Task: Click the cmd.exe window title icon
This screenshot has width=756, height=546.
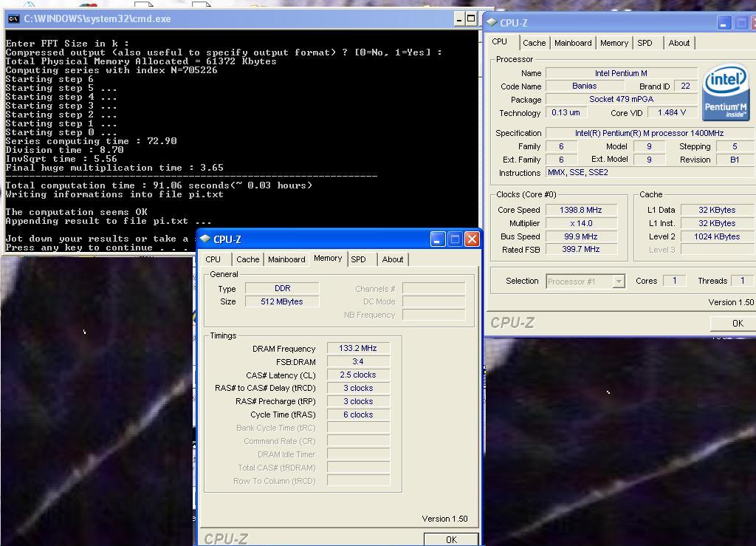Action: (x=14, y=19)
